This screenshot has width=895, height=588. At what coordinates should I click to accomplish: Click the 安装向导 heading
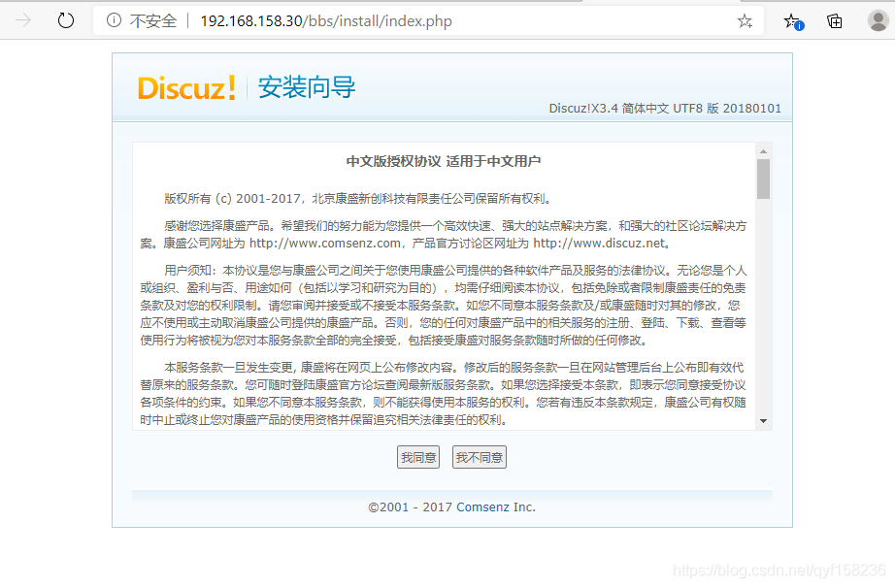pos(307,87)
